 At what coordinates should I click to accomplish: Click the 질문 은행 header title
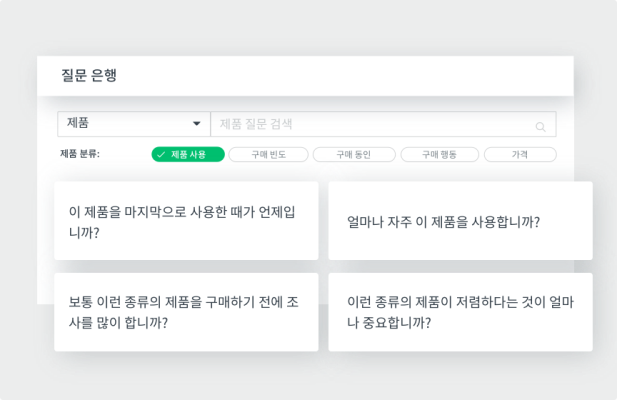coord(89,76)
